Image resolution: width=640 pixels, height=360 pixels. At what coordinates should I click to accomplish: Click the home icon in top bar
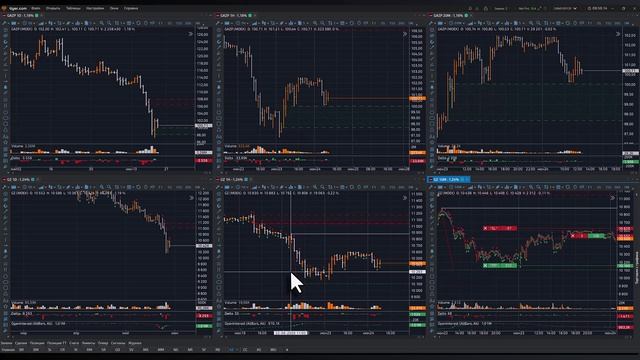486,8
